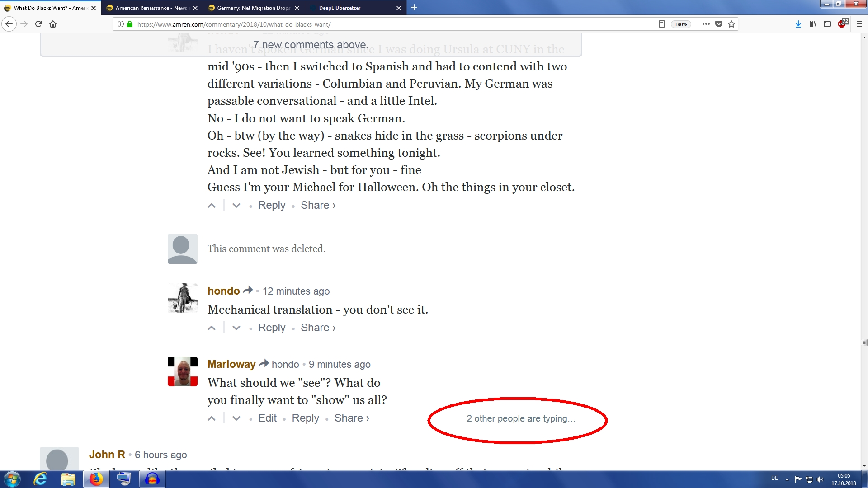Open the Adblock extension icon

(843, 23)
